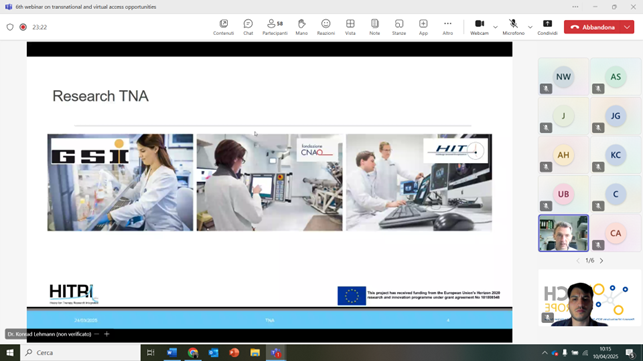
Task: Open the Abbandona dropdown arrow
Action: coord(627,27)
